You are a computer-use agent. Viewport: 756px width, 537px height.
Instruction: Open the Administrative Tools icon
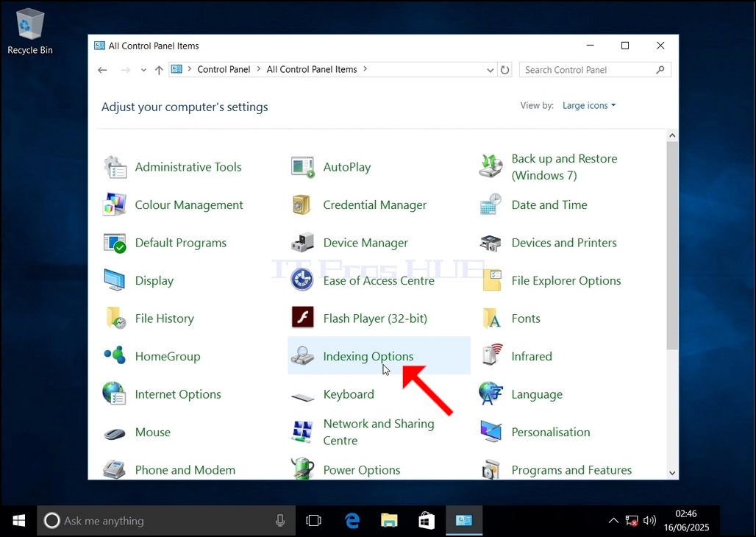[x=115, y=167]
